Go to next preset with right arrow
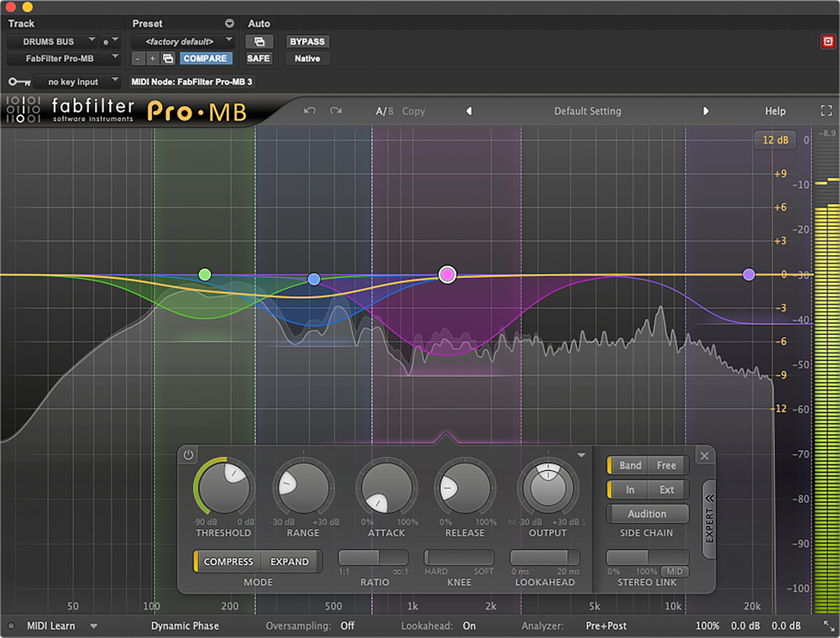Image resolution: width=840 pixels, height=638 pixels. (706, 111)
